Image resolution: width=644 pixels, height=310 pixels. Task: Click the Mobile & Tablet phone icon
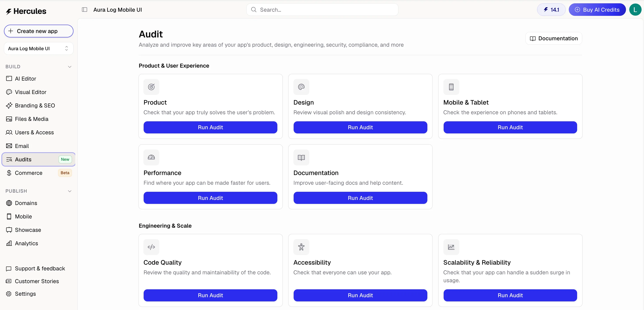(x=451, y=87)
